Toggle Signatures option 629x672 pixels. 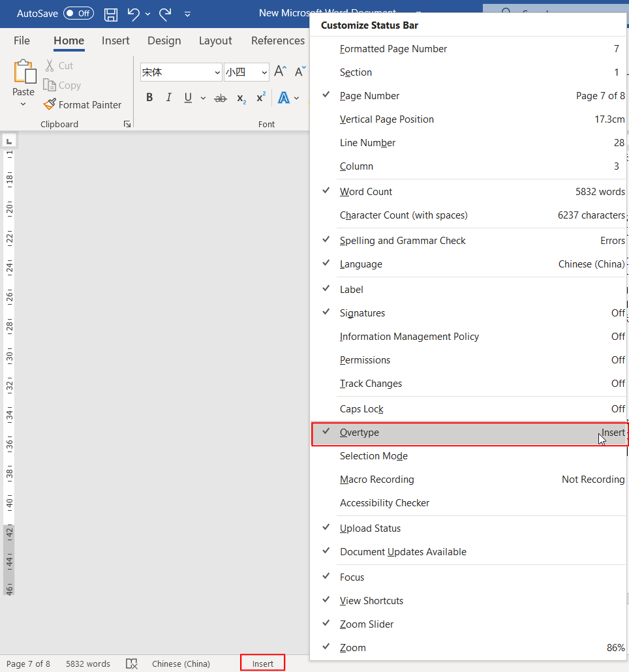468,313
